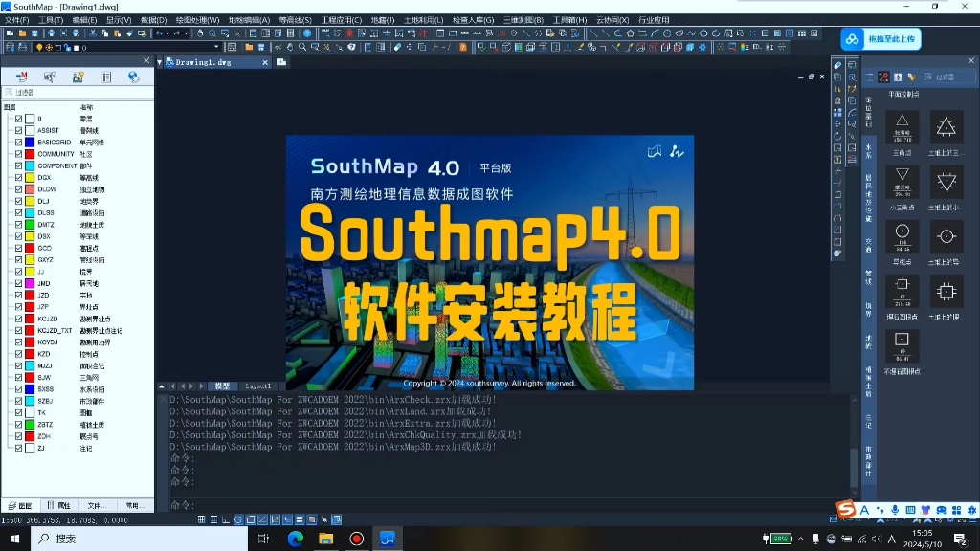
Task: Click the question mark help icon on the toolbar
Action: (306, 34)
